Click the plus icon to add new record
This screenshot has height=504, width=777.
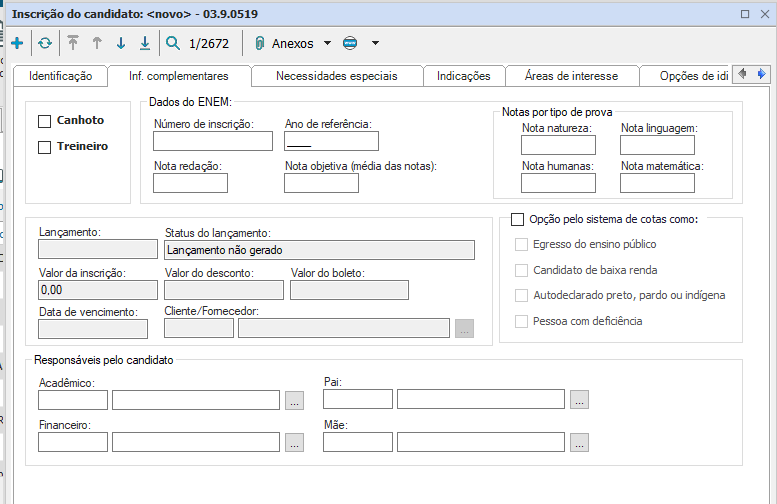(x=16, y=43)
